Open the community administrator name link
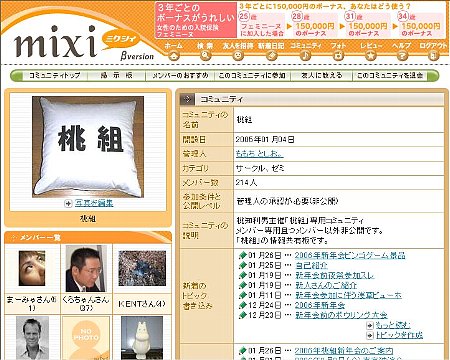 [259, 154]
